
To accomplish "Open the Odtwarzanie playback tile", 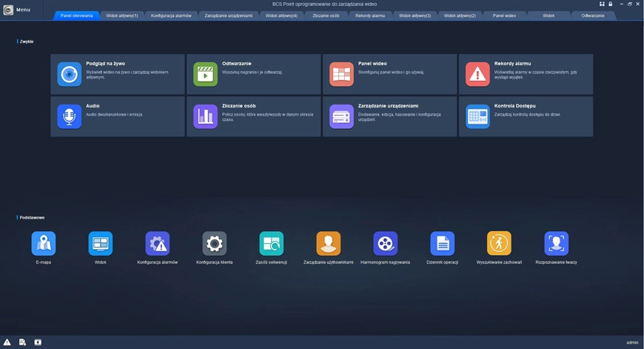I will tap(253, 74).
